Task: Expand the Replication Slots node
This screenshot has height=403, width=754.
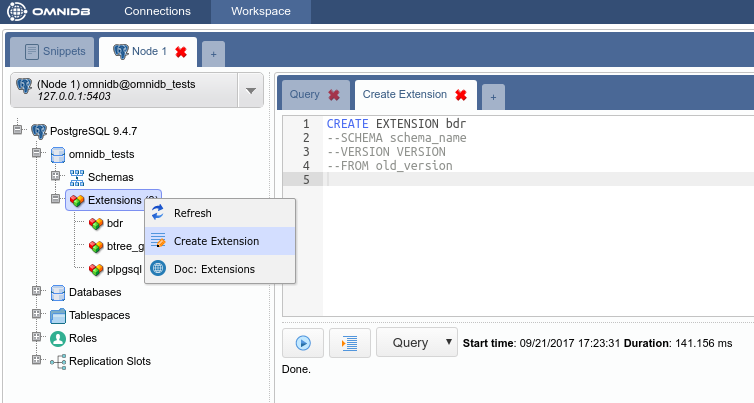Action: tap(37, 361)
